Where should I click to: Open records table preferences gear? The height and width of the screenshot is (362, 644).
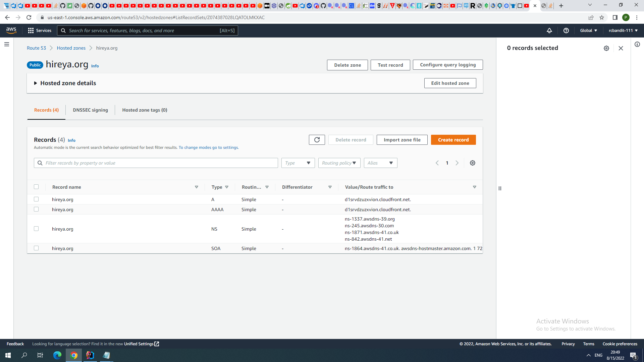473,163
